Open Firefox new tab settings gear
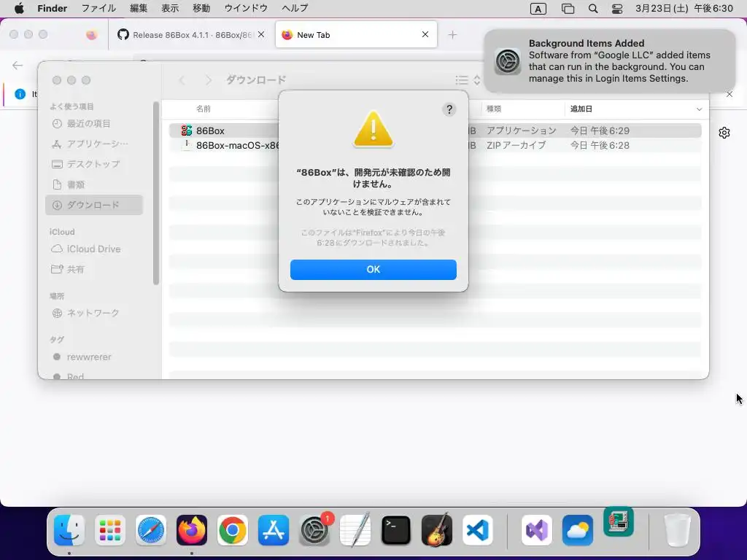747x560 pixels. (724, 133)
